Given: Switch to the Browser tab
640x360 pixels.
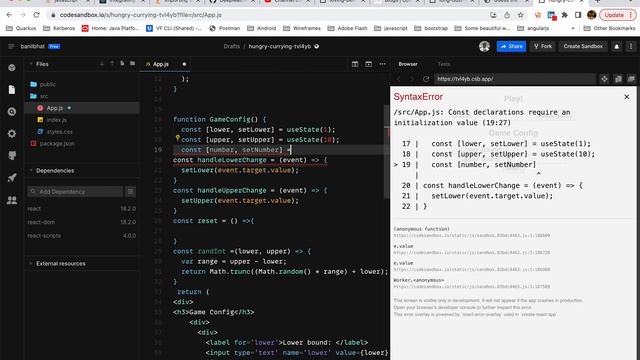Looking at the screenshot, I should pyautogui.click(x=408, y=64).
